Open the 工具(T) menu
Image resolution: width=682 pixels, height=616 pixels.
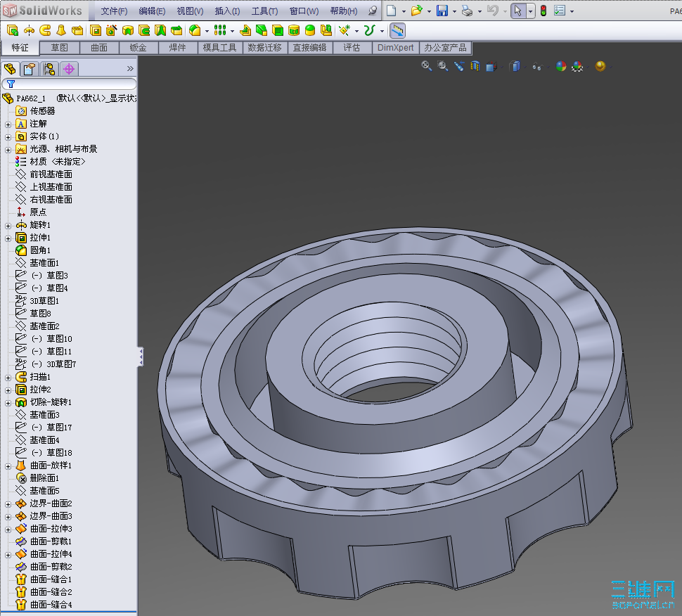point(264,11)
